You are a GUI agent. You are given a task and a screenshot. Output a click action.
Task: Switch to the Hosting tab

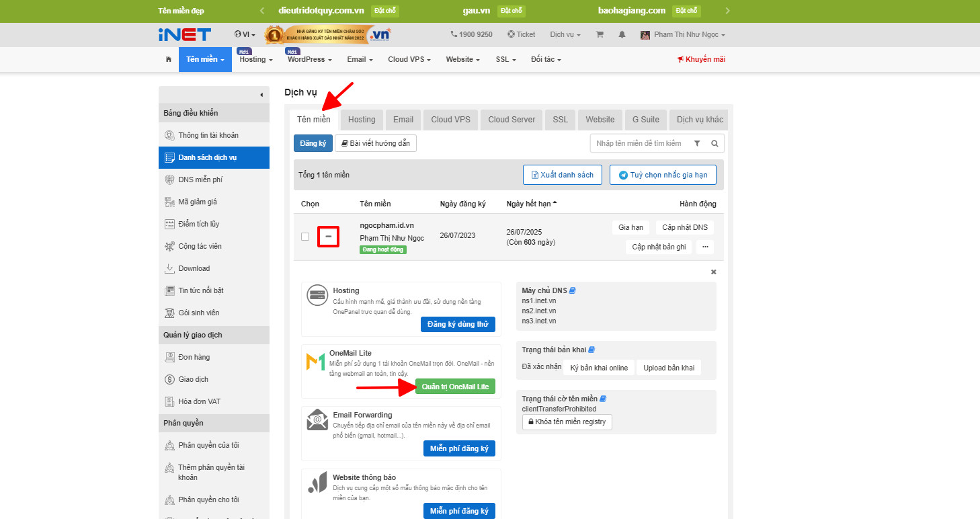pyautogui.click(x=361, y=119)
